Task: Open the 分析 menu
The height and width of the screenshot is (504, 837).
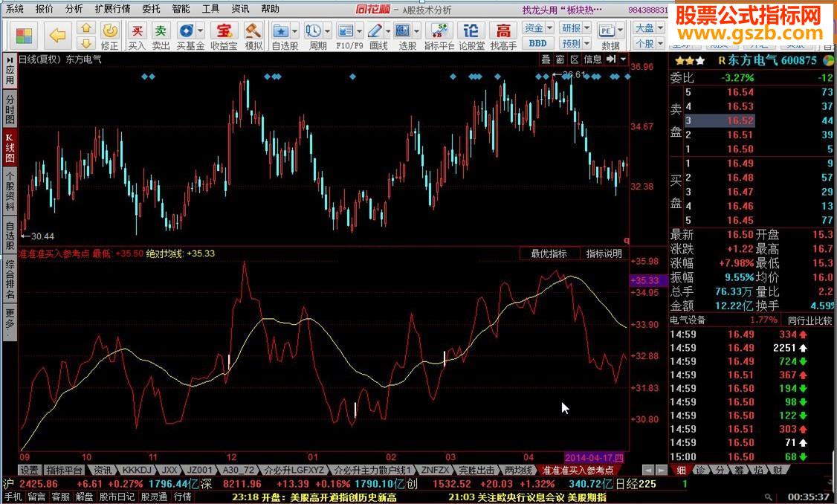Action: tap(74, 8)
